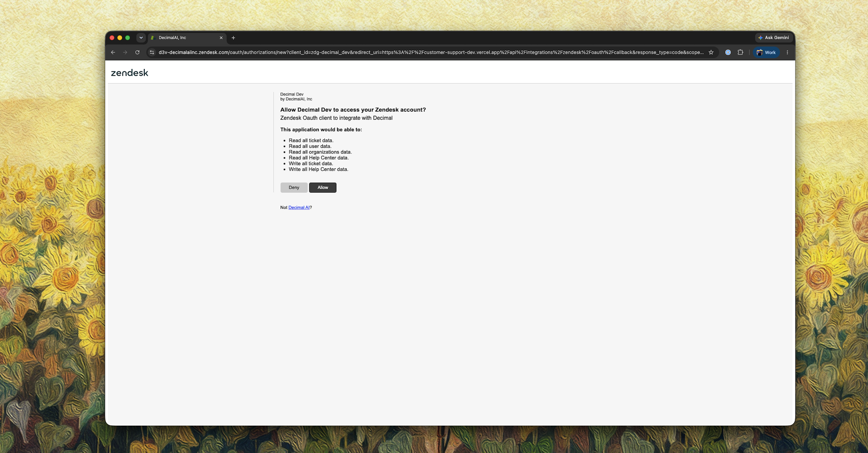Click "Write all Help Center data." text
868x453 pixels.
point(318,169)
